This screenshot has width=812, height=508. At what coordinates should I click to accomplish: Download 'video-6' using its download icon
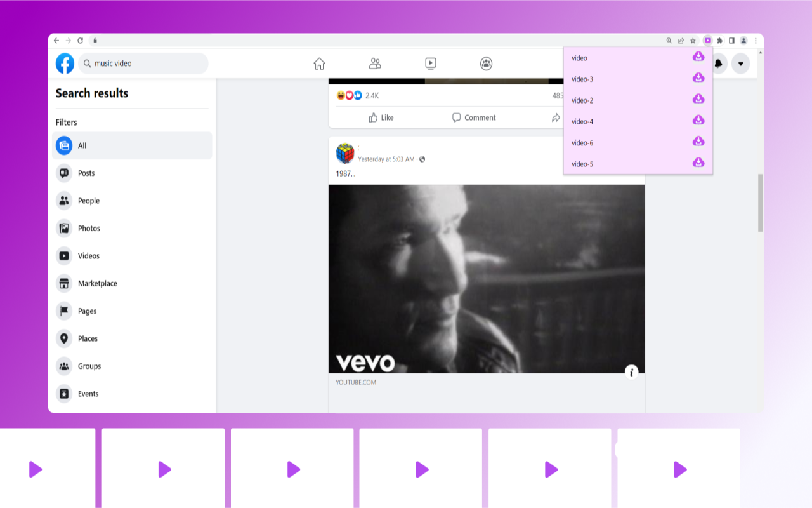698,141
